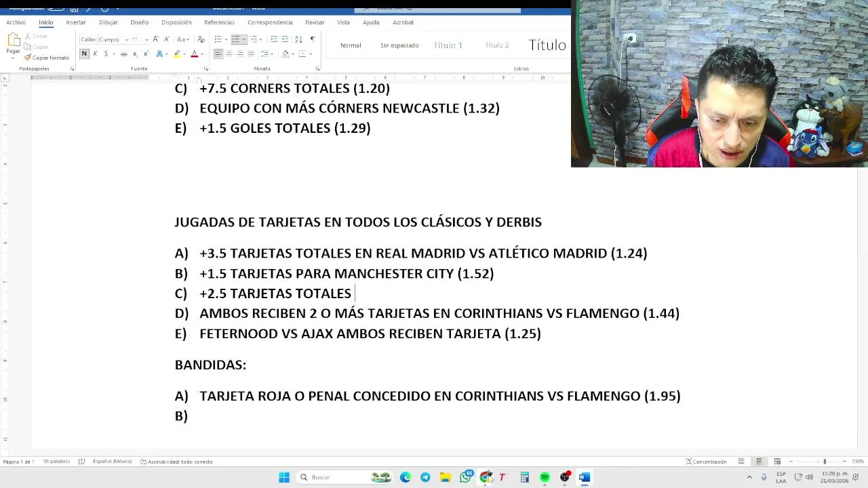Screen dimensions: 868x488
Task: Click the multilevel list icon
Action: pos(254,39)
